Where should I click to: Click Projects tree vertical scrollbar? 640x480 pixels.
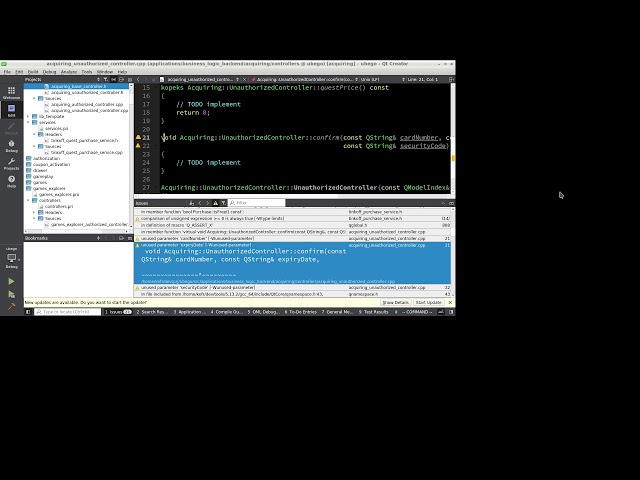point(131,156)
